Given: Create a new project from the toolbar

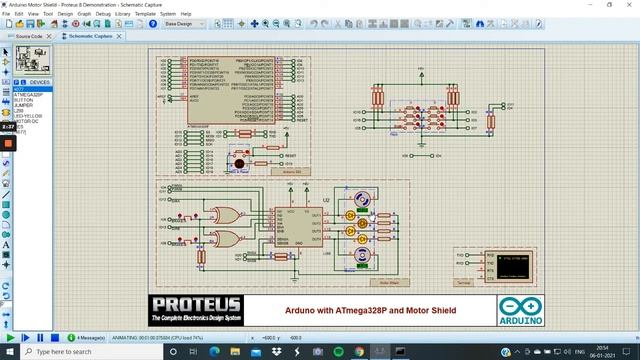Looking at the screenshot, I should 9,24.
